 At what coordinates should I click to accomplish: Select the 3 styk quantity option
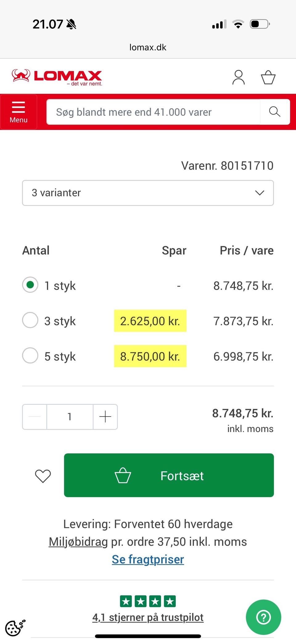30,320
